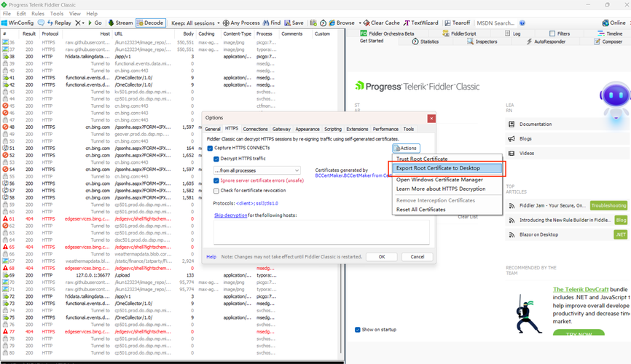The width and height of the screenshot is (631, 364).
Task: Click Cancel in the Options dialog
Action: (418, 256)
